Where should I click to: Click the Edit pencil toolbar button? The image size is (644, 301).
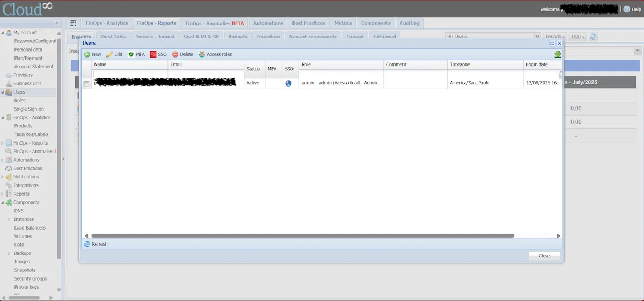click(x=114, y=54)
